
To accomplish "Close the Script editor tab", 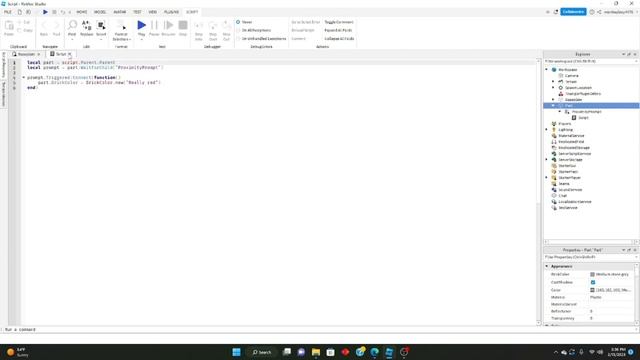I will [x=70, y=54].
